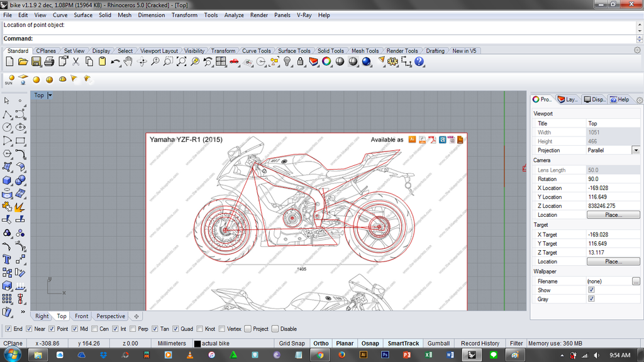Image resolution: width=644 pixels, height=362 pixels.
Task: Click the New file icon
Action: [9, 62]
